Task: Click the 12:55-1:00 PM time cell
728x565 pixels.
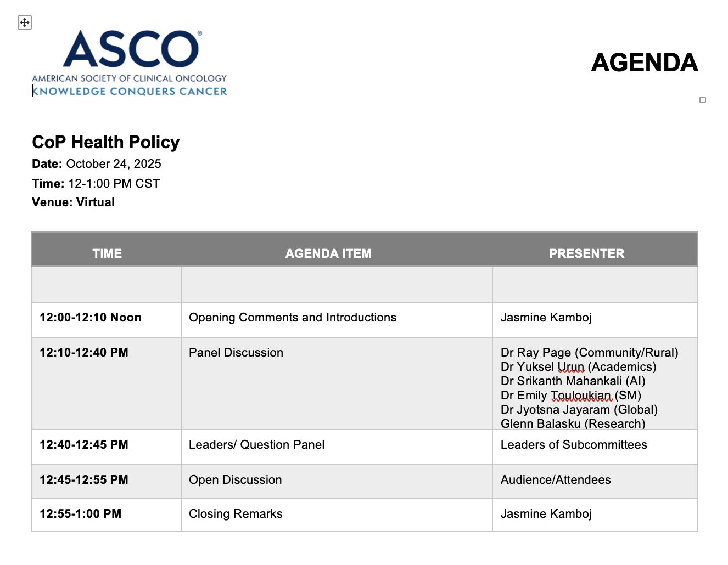Action: click(x=81, y=514)
